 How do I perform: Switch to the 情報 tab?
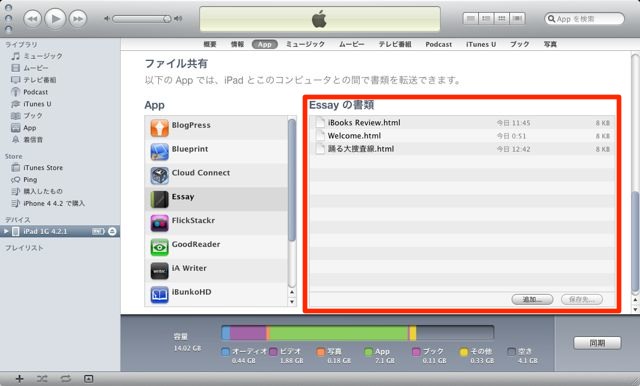[237, 44]
